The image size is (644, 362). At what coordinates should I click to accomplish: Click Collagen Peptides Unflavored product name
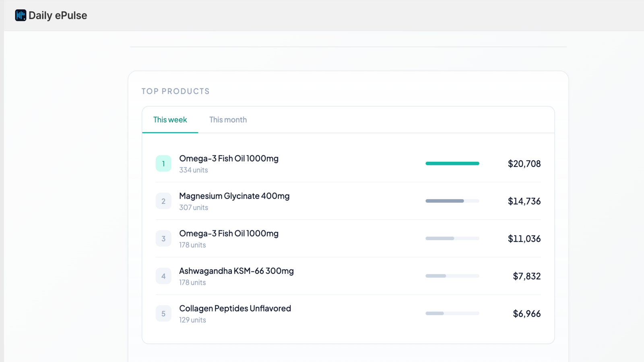pyautogui.click(x=235, y=309)
